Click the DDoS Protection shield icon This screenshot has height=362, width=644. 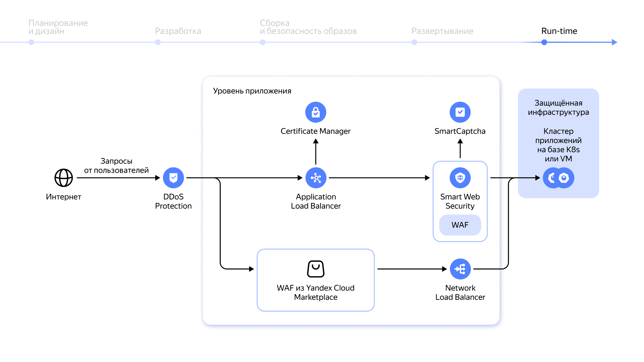[x=173, y=178]
